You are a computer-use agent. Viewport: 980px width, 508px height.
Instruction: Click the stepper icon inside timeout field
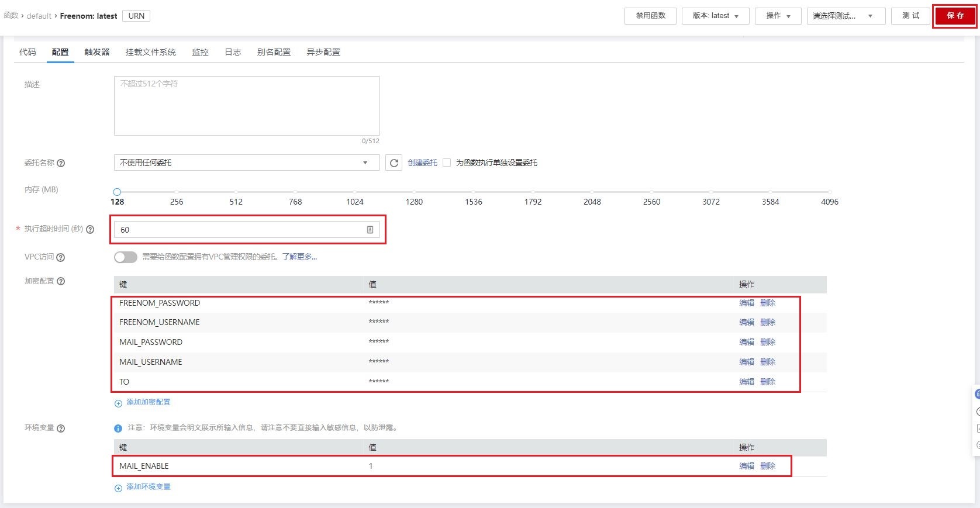pyautogui.click(x=370, y=230)
